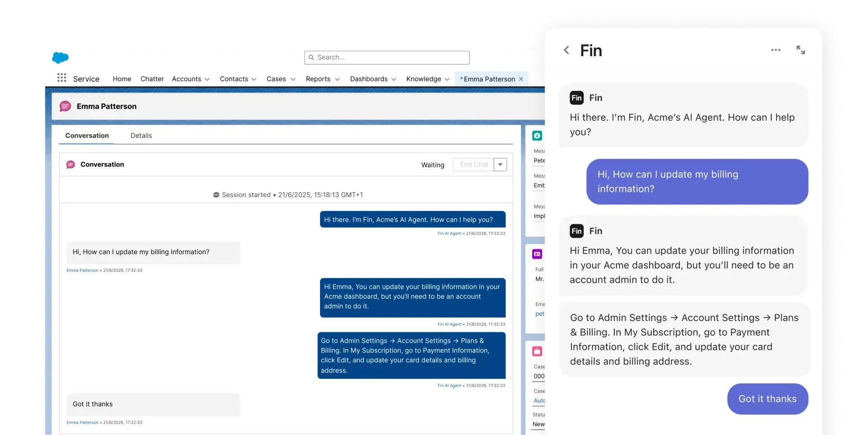Expand the Reports menu chevron
The image size is (868, 435).
point(337,79)
